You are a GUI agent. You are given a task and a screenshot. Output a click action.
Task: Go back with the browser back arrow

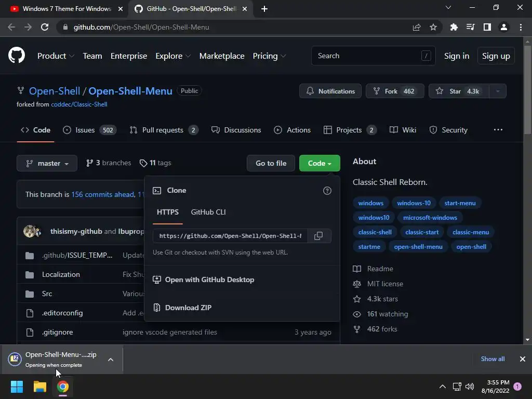pos(11,27)
